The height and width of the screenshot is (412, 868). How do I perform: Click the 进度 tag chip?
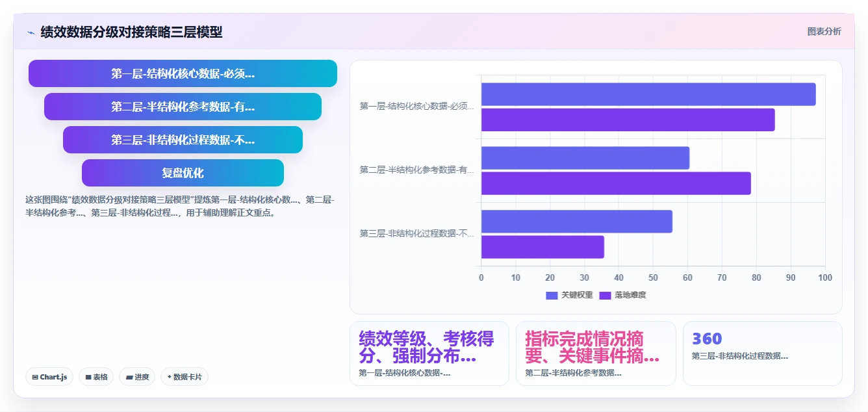[x=137, y=377]
